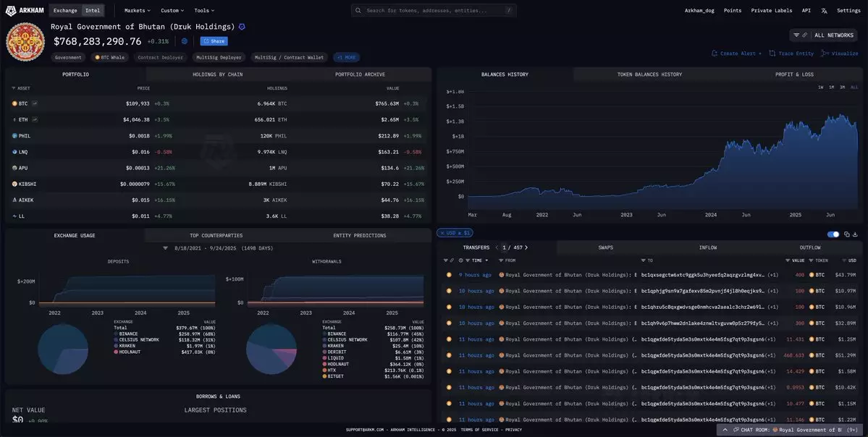Screen dimensions: 868x437
Task: Go to the next transfers page arrow
Action: pyautogui.click(x=526, y=247)
